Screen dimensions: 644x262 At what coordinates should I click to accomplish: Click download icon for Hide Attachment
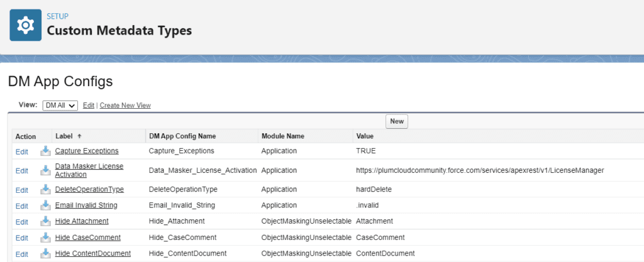pyautogui.click(x=45, y=221)
